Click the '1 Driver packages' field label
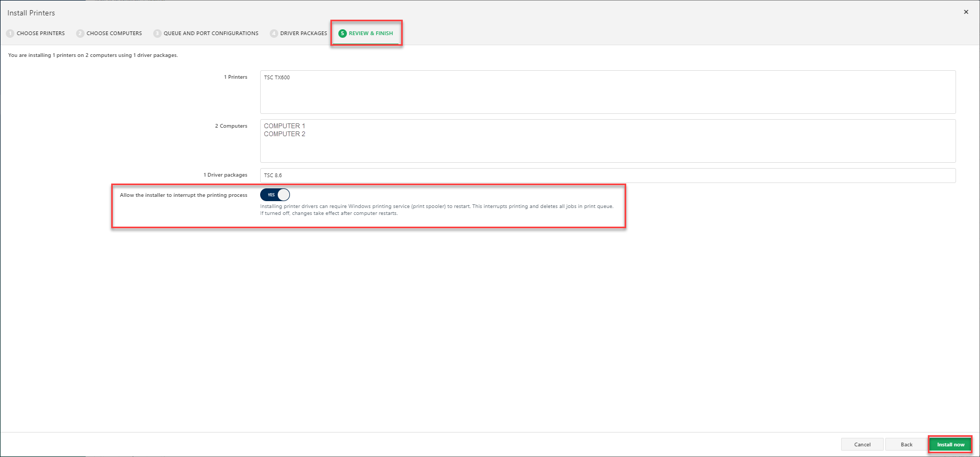 (225, 175)
